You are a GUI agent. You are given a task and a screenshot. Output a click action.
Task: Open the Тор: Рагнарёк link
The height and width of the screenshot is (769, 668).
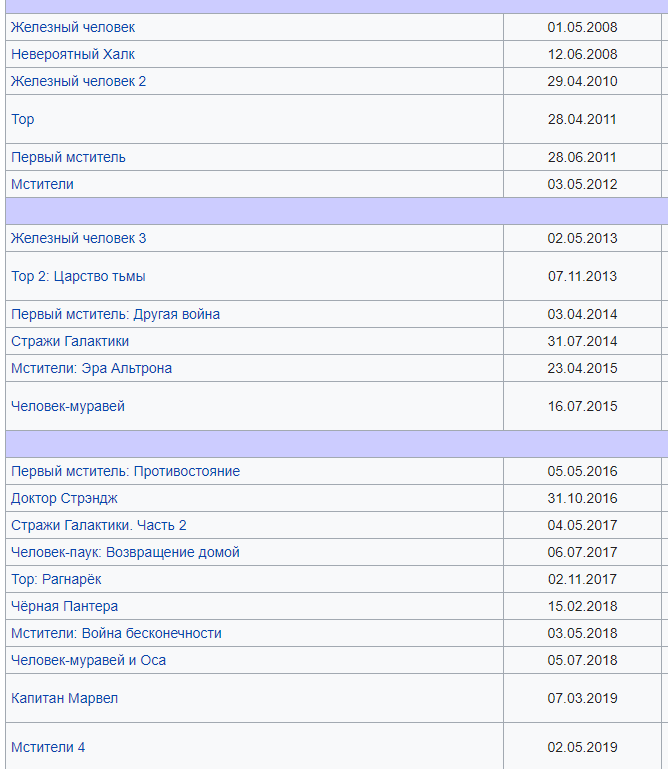click(56, 579)
